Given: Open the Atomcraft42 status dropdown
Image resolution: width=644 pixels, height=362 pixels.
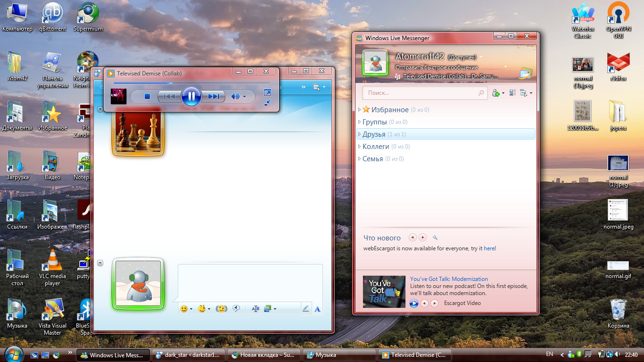Looking at the screenshot, I should (481, 57).
